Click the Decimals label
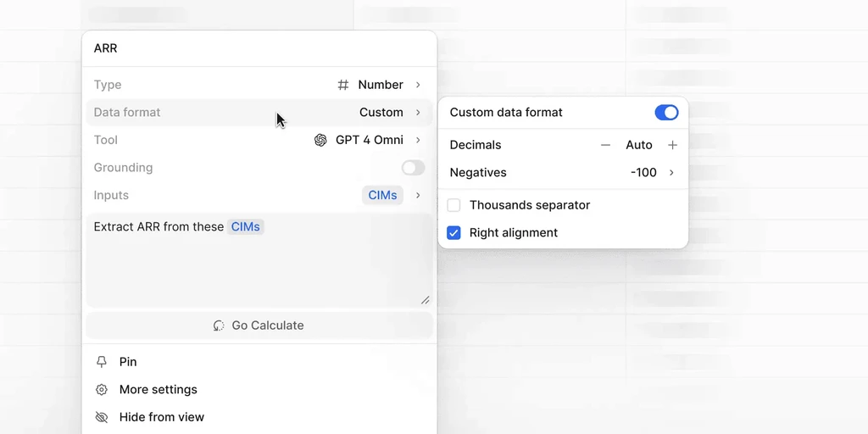Screen dimensions: 868x434 pyautogui.click(x=476, y=145)
